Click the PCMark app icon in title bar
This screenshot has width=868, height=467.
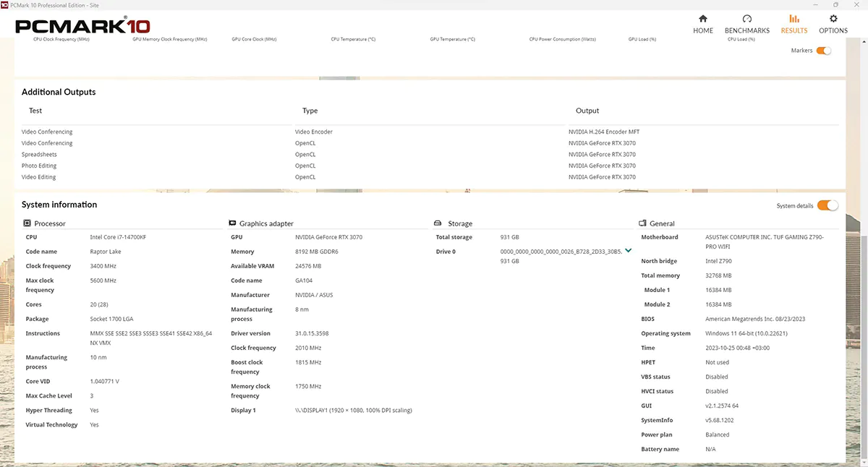coord(5,4)
